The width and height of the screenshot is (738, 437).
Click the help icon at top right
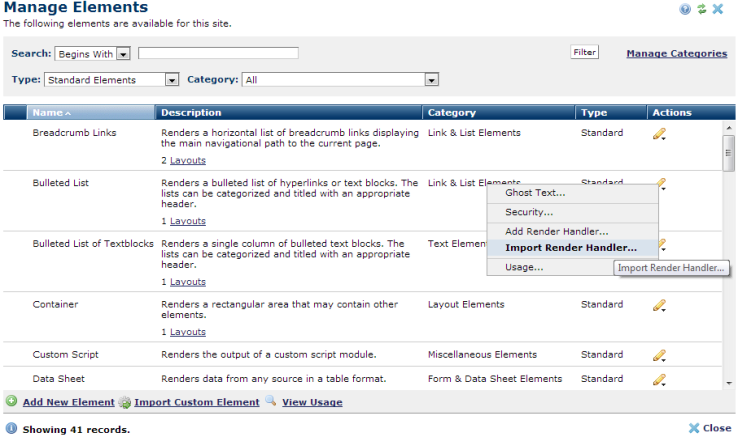click(685, 9)
